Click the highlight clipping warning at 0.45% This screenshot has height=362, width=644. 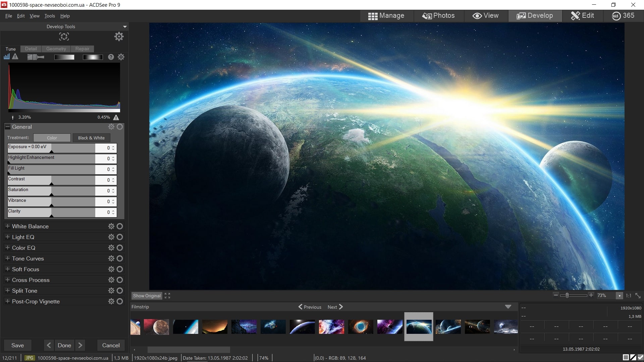coord(116,117)
